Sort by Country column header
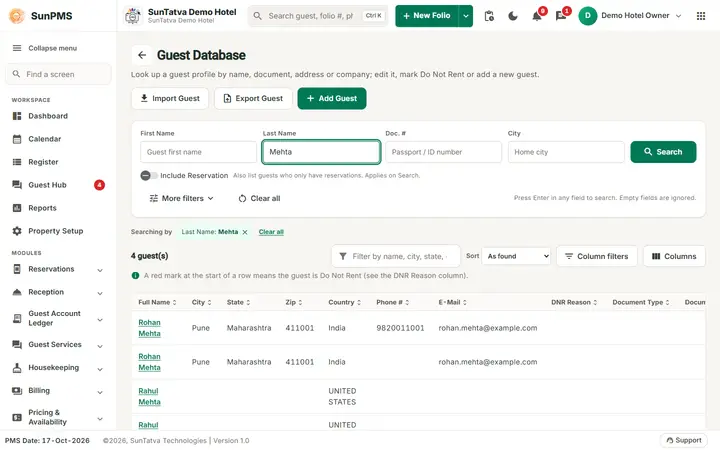Image resolution: width=720 pixels, height=450 pixels. pos(344,302)
